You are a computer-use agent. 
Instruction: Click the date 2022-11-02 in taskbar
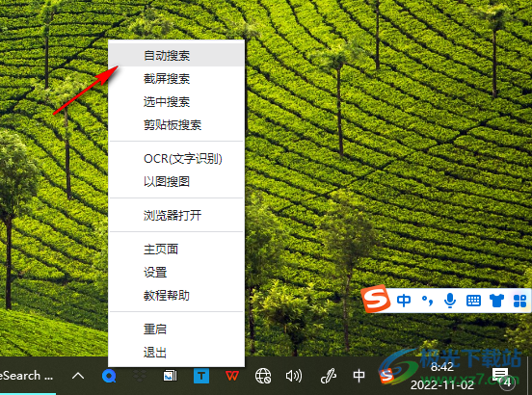(442, 384)
